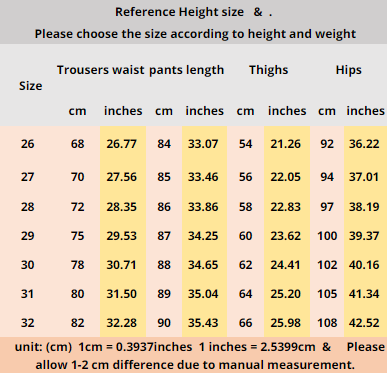Select hips value 39.37 inches
Screen dimensions: 387x373
pyautogui.click(x=364, y=236)
